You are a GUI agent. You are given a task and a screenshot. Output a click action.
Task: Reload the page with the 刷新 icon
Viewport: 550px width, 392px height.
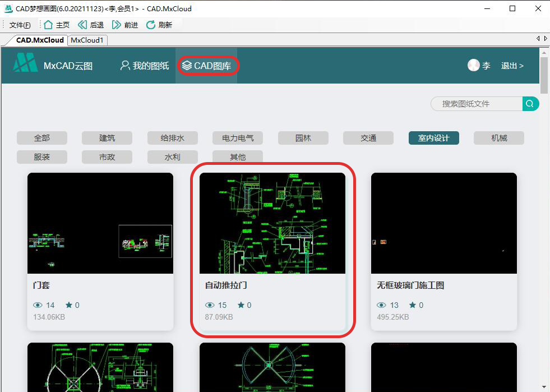[x=150, y=25]
